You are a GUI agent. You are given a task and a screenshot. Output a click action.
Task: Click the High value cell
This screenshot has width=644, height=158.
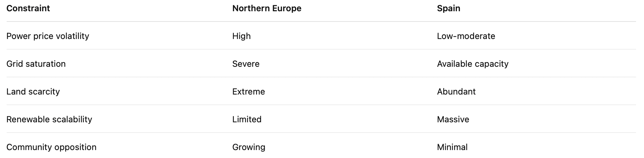(241, 36)
